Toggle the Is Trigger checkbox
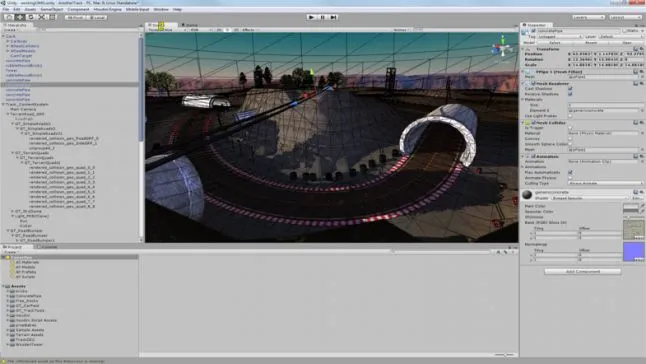646x364 pixels. click(x=570, y=128)
